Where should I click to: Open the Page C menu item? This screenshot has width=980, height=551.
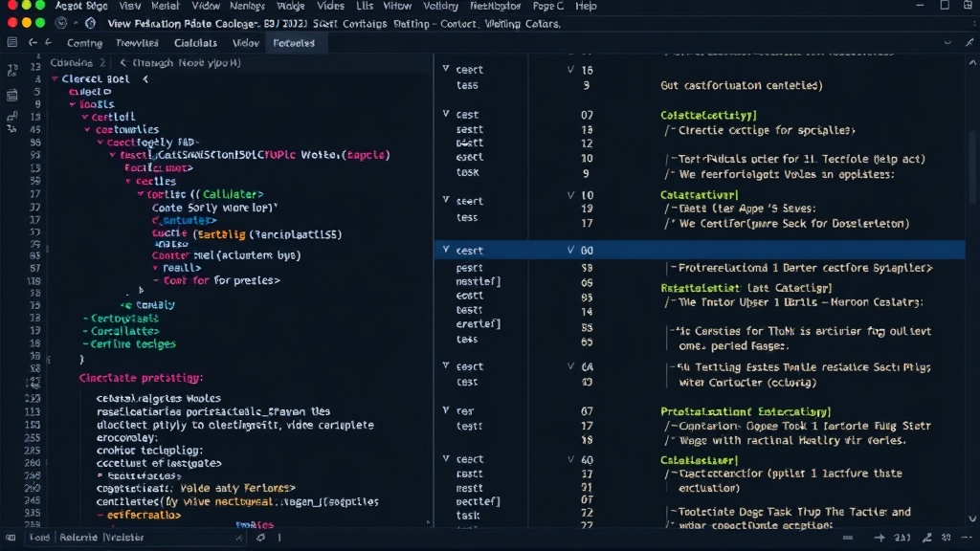548,6
